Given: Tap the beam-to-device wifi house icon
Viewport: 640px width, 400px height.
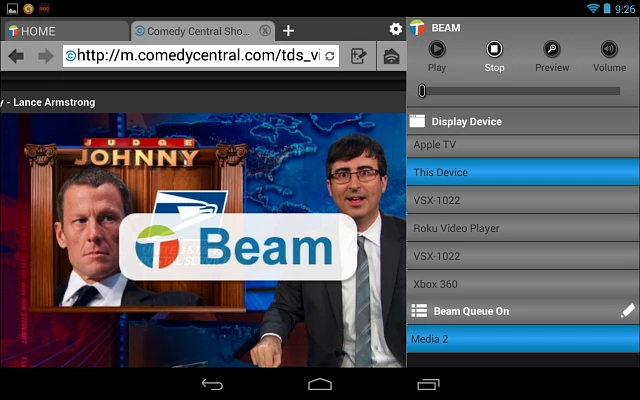Looking at the screenshot, I should (x=391, y=56).
